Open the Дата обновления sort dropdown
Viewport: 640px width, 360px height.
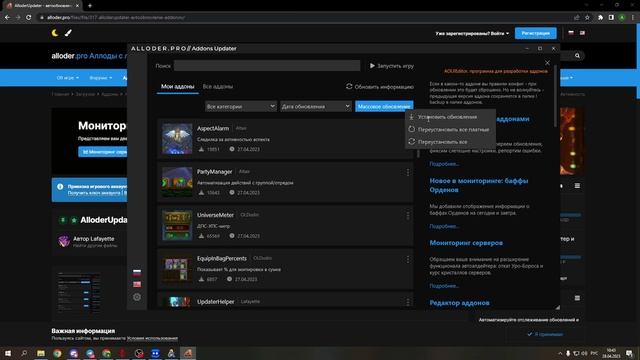[316, 107]
